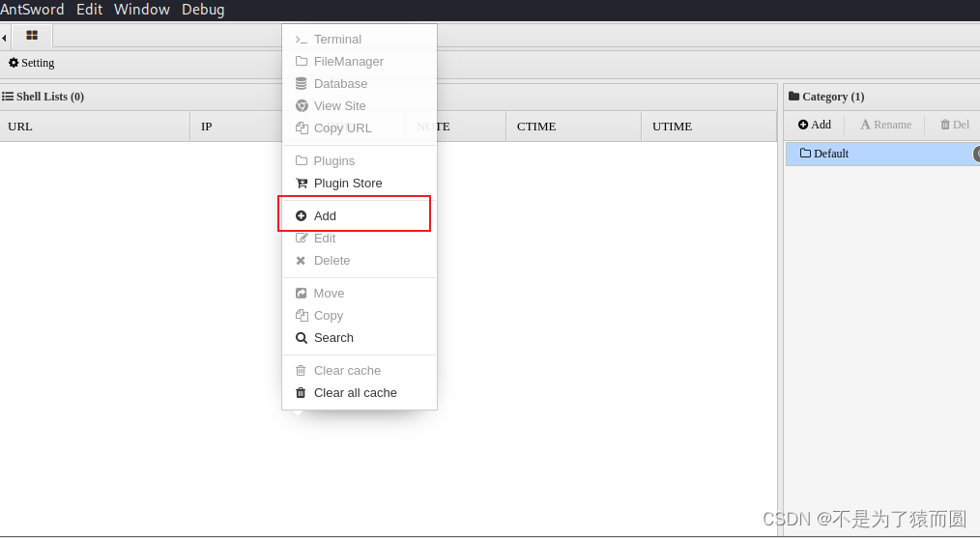Click the left arrow beside the tabs
The image size is (980, 538).
4,38
